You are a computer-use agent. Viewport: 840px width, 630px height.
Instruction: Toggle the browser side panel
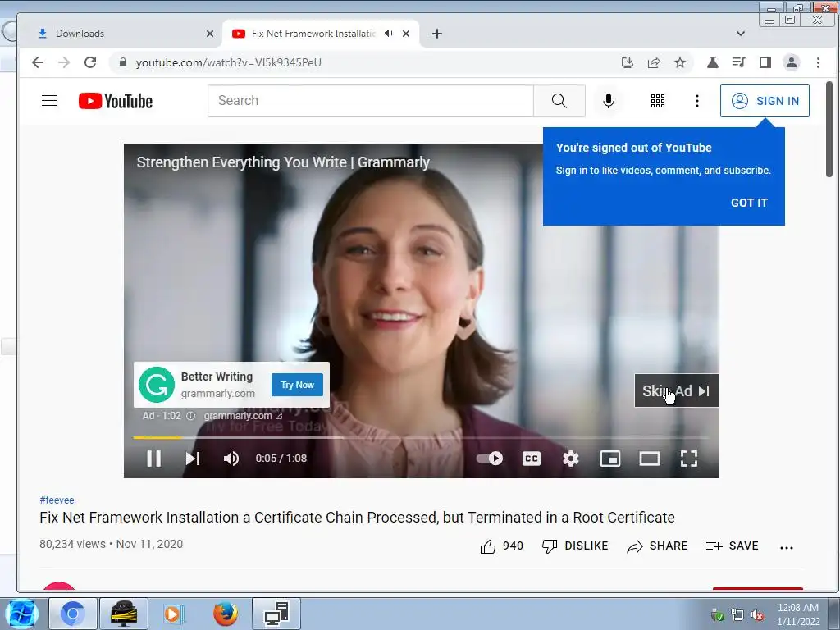pos(765,62)
